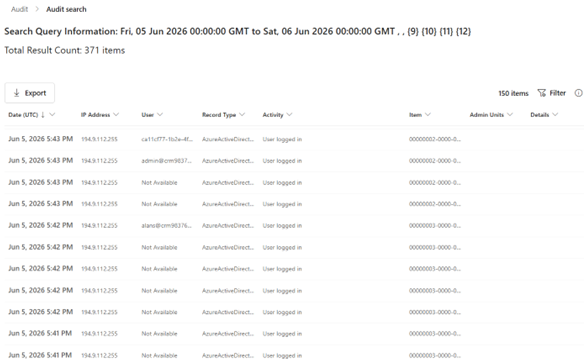Click the IP address in the admin@crm9837 row
This screenshot has height=363, width=584.
click(x=99, y=161)
